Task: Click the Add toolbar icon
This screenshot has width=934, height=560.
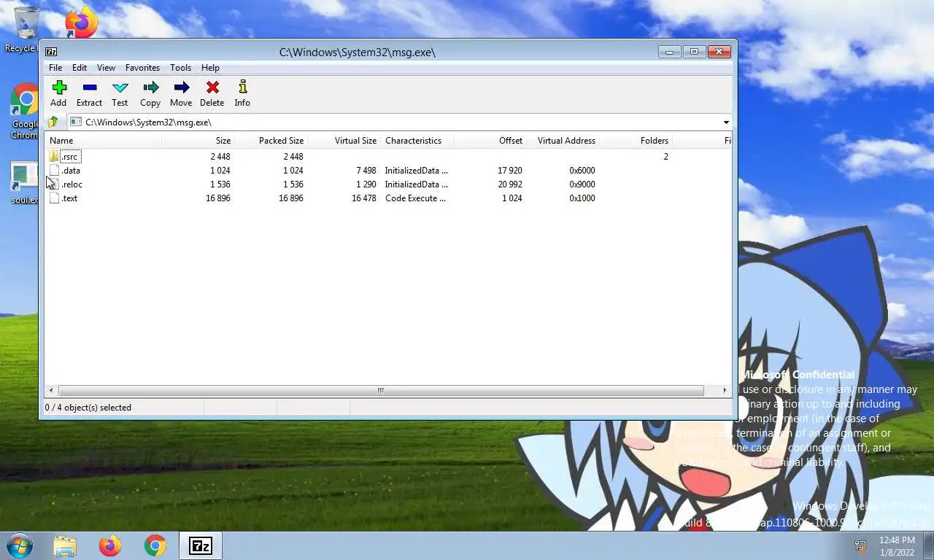Action: tap(59, 87)
